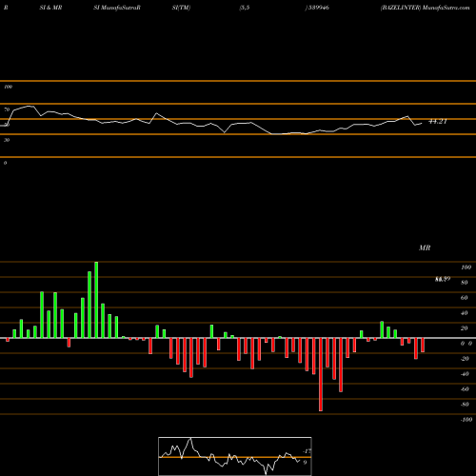Click the 60 label on the MR axis
Screen dimensions: 476x476
coord(464,298)
